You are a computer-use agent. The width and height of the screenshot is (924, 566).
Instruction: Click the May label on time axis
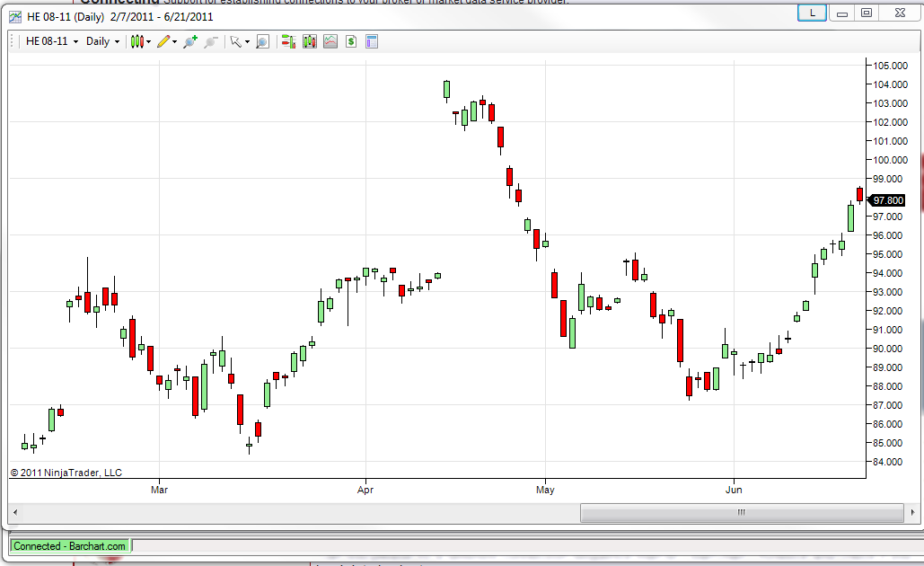[x=545, y=490]
